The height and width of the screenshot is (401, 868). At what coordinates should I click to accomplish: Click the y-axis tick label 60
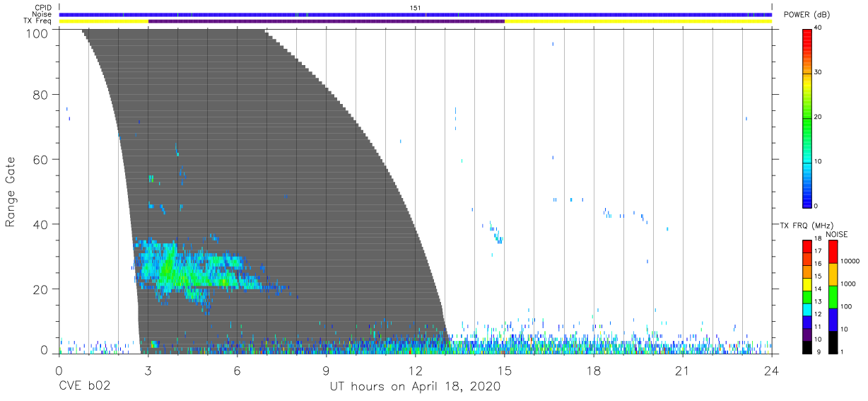[41, 159]
